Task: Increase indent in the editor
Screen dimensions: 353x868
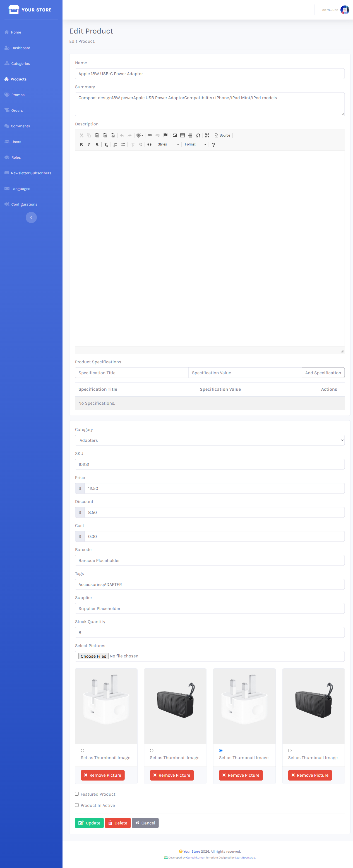Action: [140, 145]
